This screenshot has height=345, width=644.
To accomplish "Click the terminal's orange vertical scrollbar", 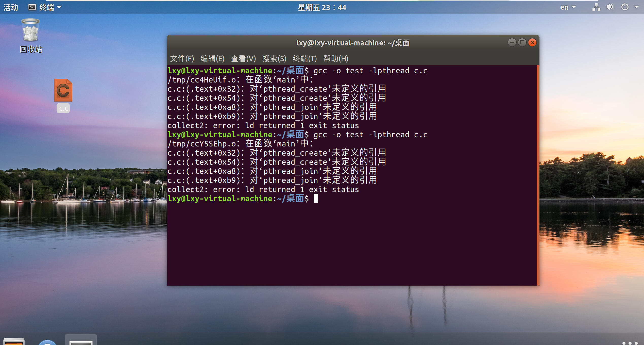I will pos(538,175).
